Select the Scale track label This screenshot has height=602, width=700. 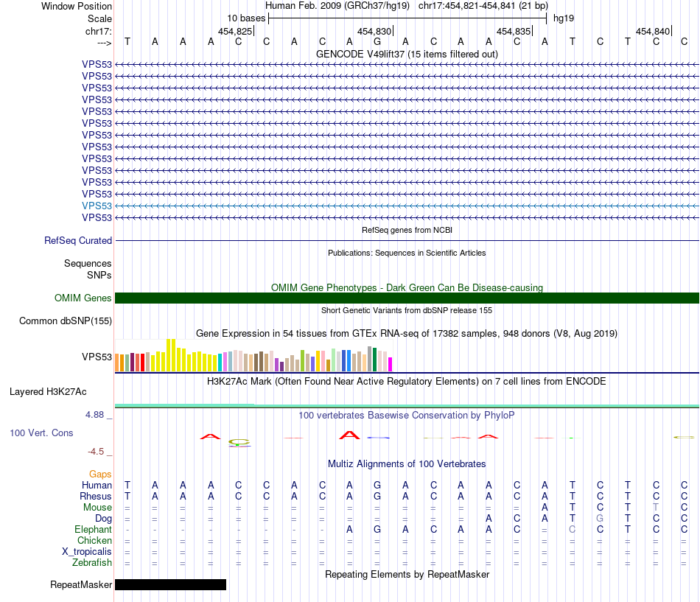point(99,18)
